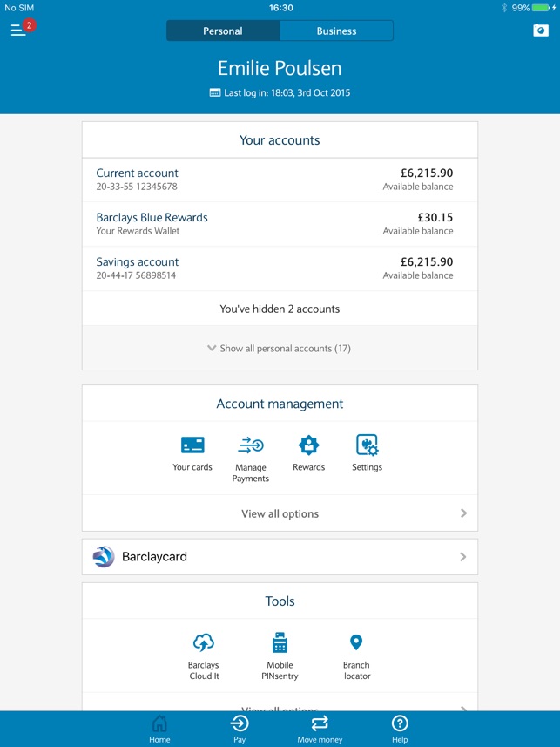560x747 pixels.
Task: Select the Personal segment
Action: pos(223,31)
